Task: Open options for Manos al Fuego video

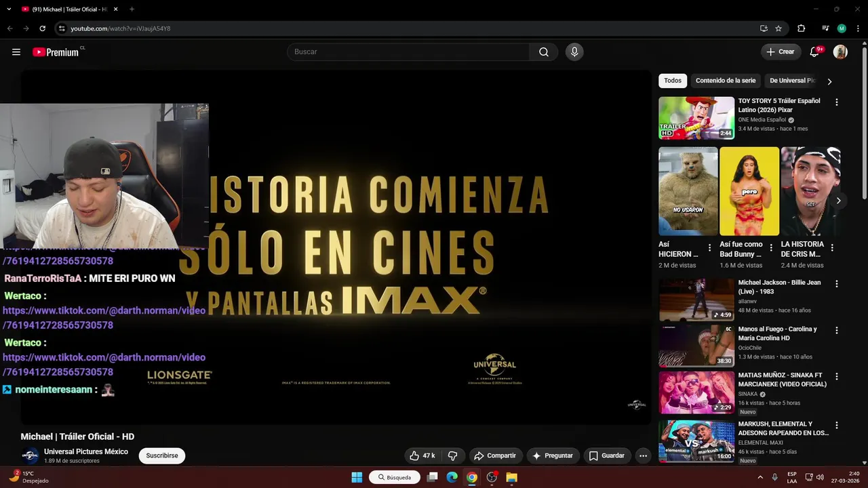Action: point(836,330)
